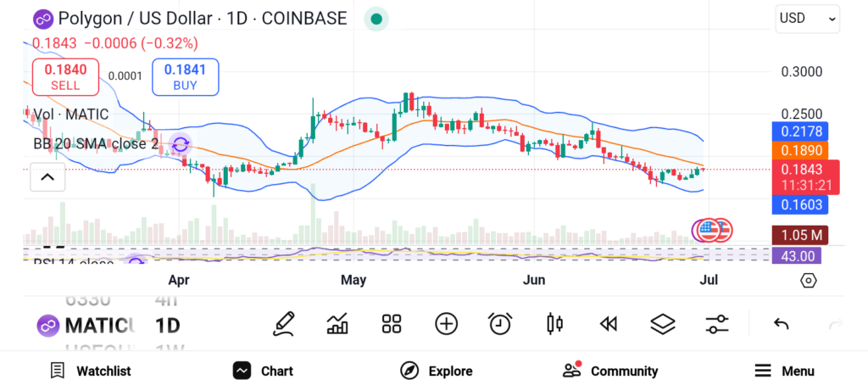The height and width of the screenshot is (391, 868).
Task: Tap the green market status dot
Action: 376,20
